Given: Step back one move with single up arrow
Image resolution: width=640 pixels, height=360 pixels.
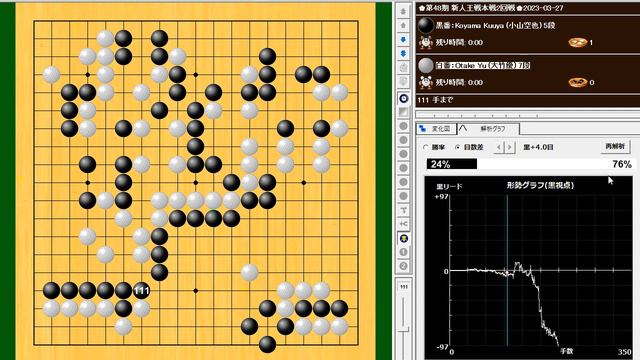Looking at the screenshot, I should pyautogui.click(x=403, y=25).
